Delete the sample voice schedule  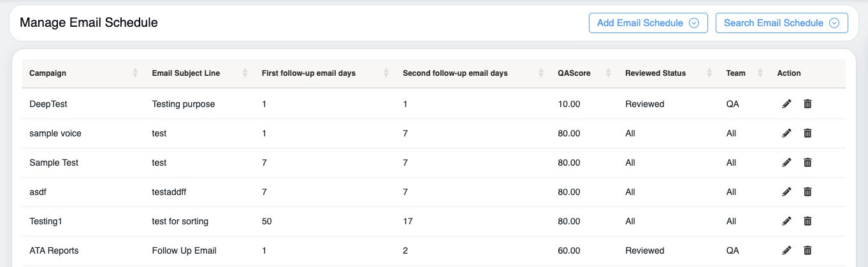807,133
